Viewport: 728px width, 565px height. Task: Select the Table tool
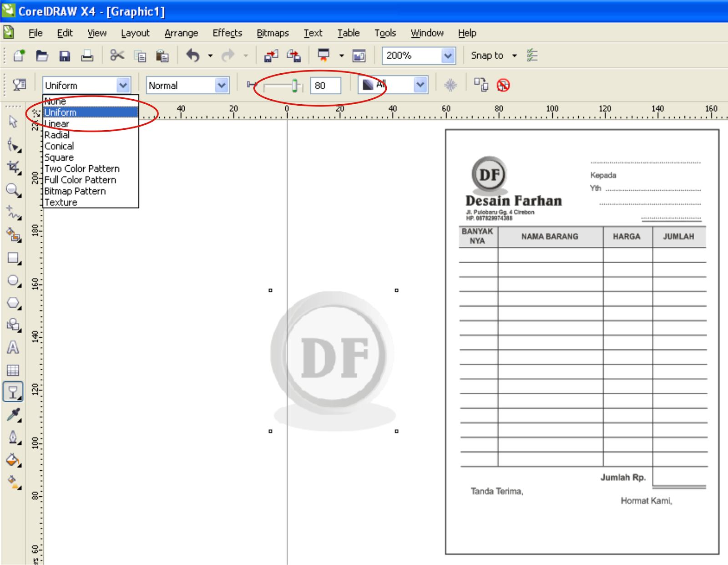coord(13,370)
